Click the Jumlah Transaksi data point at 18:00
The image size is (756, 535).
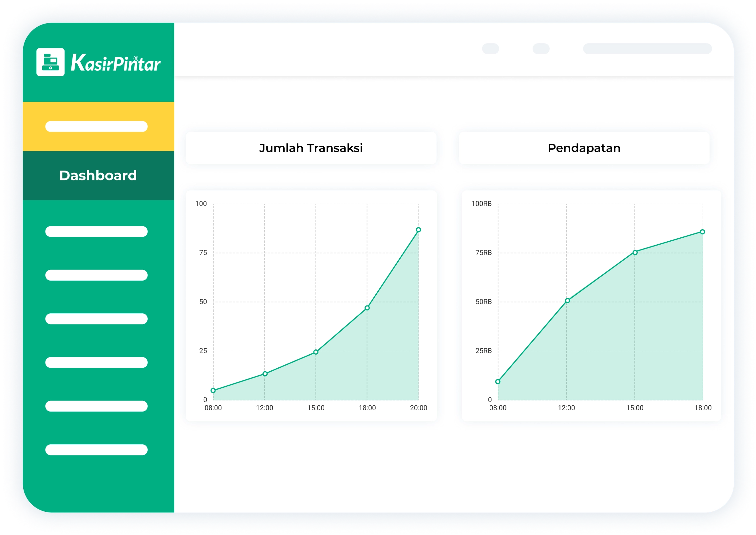click(367, 308)
